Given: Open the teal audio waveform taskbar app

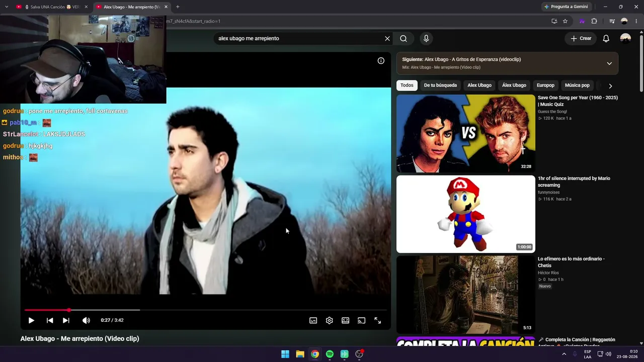Looking at the screenshot, I should click(345, 354).
